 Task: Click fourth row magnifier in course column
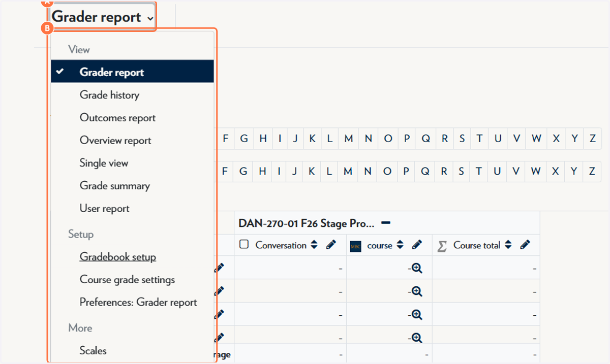[417, 337]
